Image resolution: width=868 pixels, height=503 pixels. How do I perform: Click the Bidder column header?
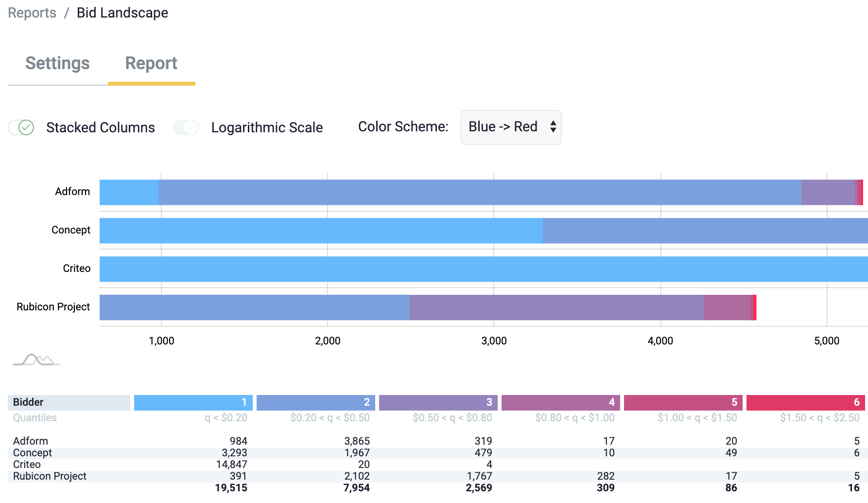[x=69, y=402]
